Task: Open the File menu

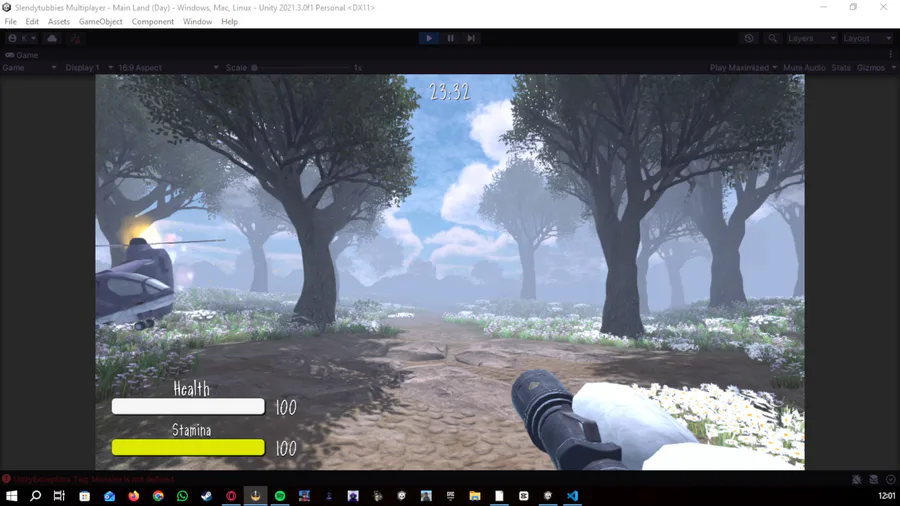Action: 10,22
